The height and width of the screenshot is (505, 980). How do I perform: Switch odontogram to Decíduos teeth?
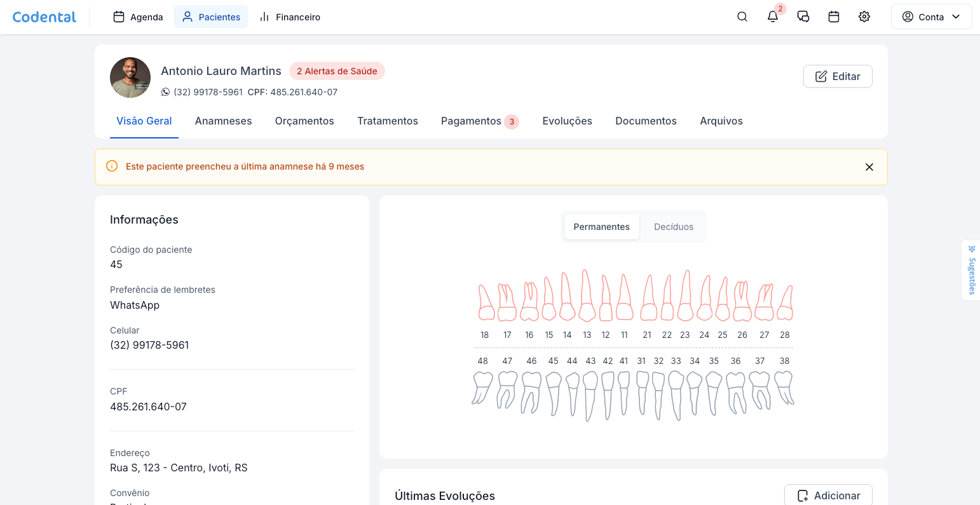pyautogui.click(x=673, y=227)
